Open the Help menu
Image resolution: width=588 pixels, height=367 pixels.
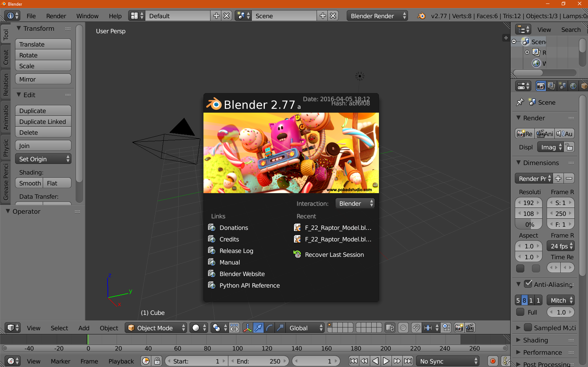click(115, 16)
